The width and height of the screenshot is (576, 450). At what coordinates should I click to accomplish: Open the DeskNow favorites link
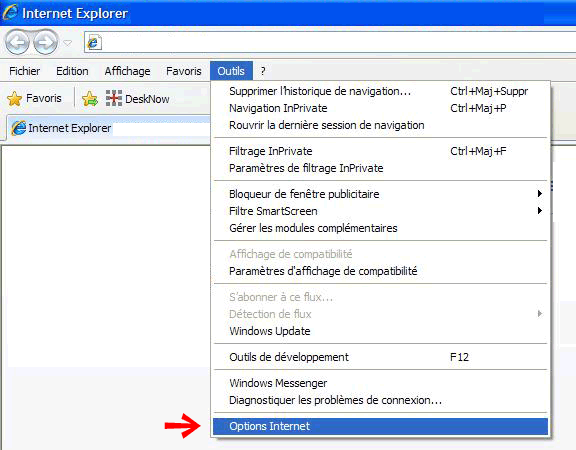pos(138,98)
